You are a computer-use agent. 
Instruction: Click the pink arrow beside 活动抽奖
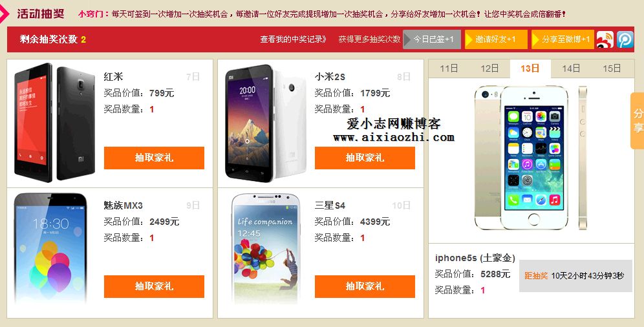click(4, 13)
